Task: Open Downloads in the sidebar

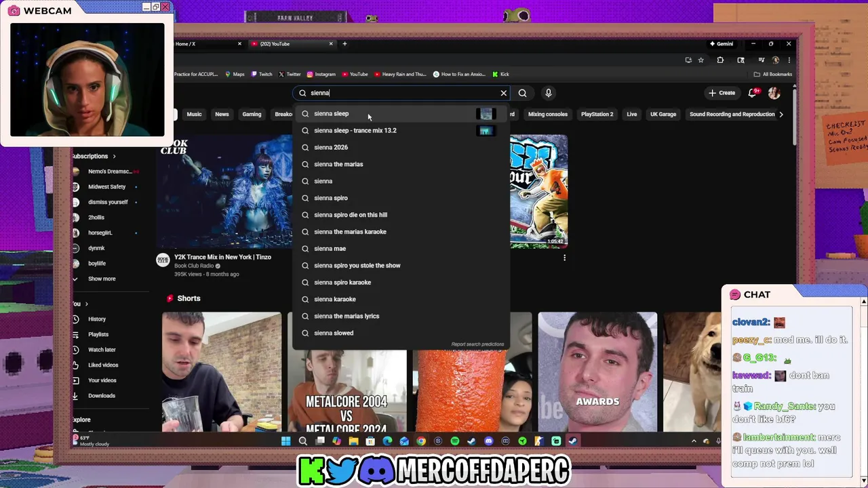Action: tap(102, 396)
